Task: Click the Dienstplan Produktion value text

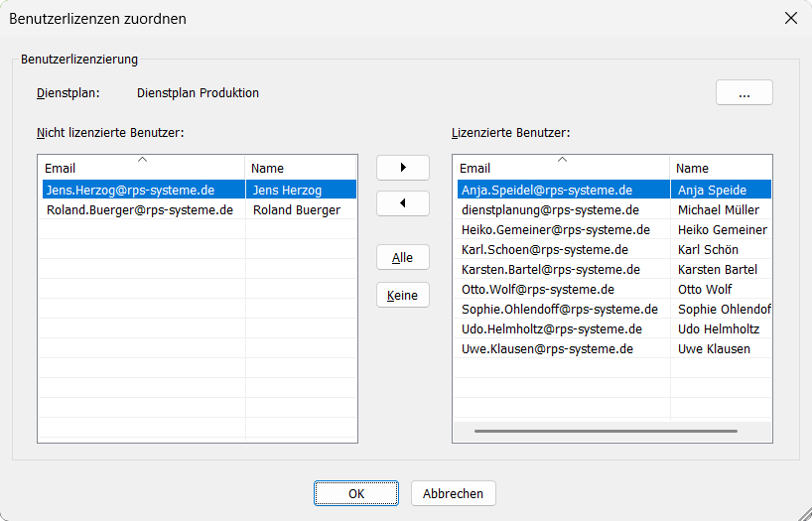Action: 198,92
